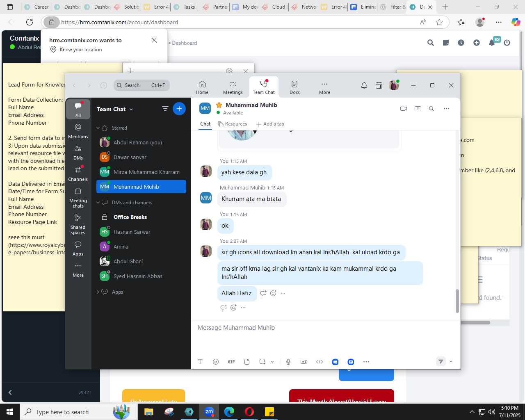525x420 pixels.
Task: Click More in Zoom left sidebar
Action: [x=78, y=270]
